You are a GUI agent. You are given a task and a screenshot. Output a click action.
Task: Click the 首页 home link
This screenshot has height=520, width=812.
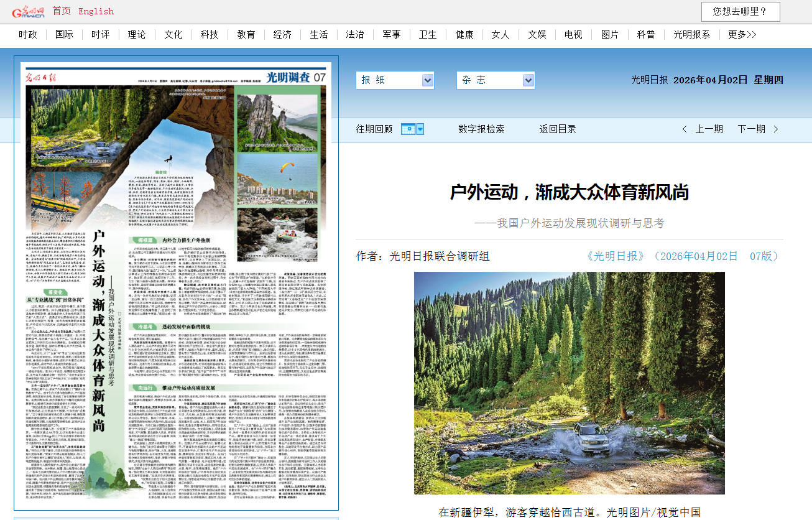coord(62,11)
